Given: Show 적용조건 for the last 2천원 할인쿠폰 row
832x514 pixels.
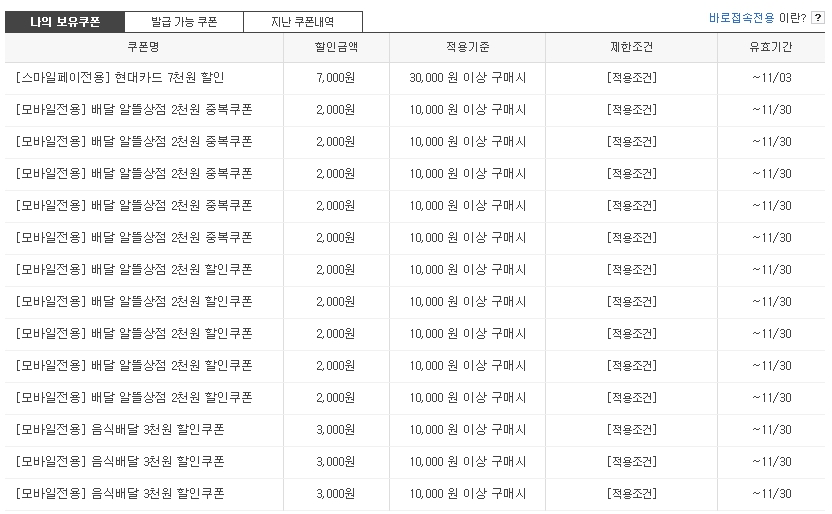Looking at the screenshot, I should pos(631,398).
